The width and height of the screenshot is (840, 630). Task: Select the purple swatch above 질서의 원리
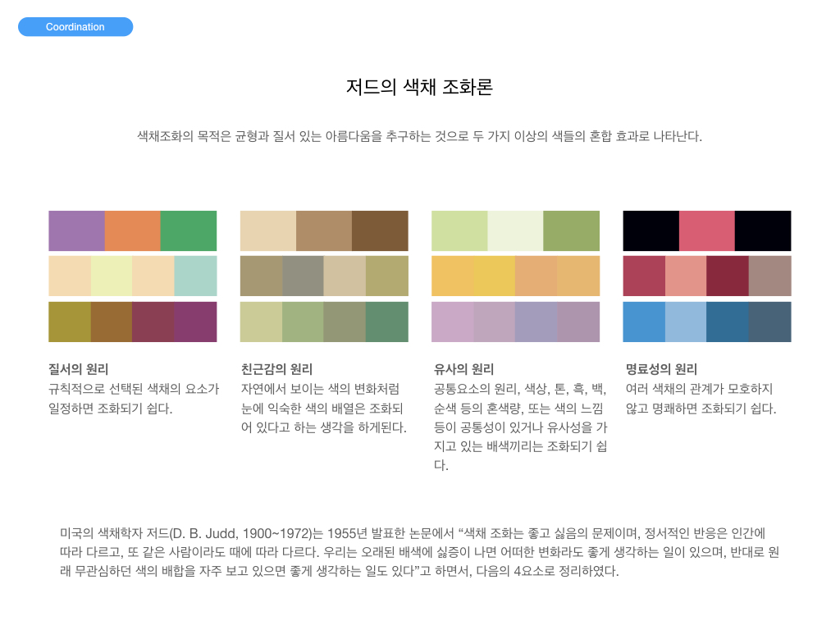click(x=76, y=231)
